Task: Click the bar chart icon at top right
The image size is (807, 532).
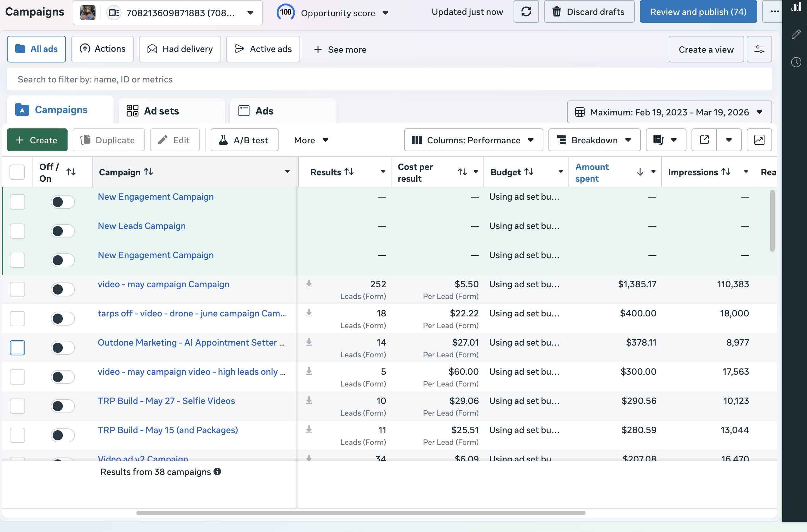Action: click(x=797, y=7)
